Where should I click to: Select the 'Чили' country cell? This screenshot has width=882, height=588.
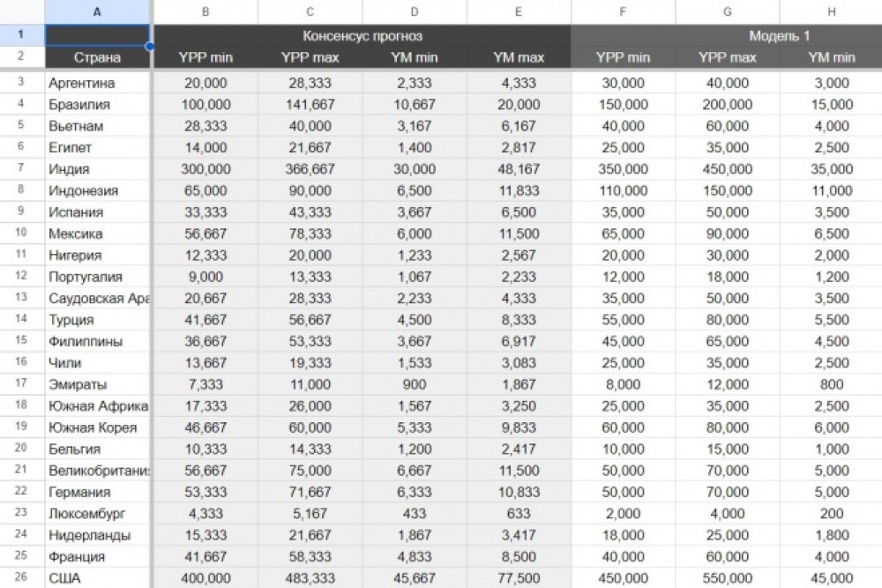pos(97,362)
